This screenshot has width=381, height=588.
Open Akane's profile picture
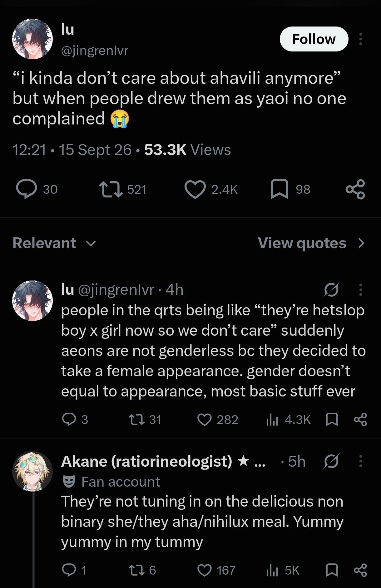point(32,471)
